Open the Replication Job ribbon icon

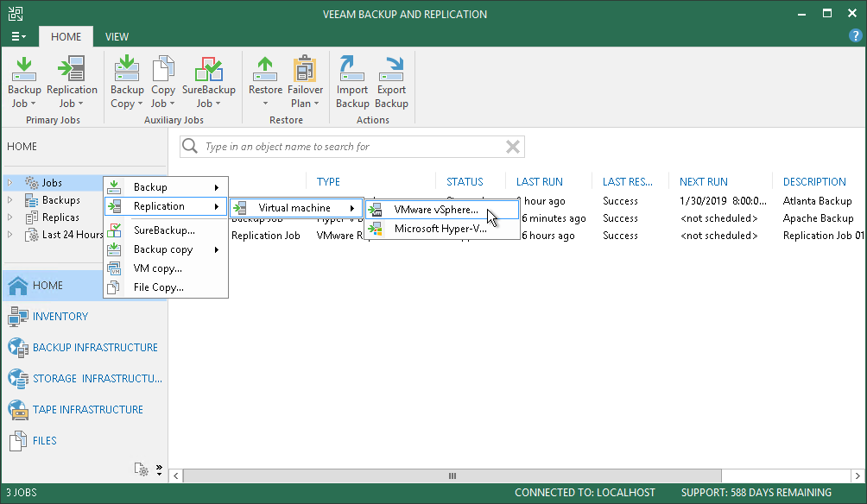tap(72, 82)
